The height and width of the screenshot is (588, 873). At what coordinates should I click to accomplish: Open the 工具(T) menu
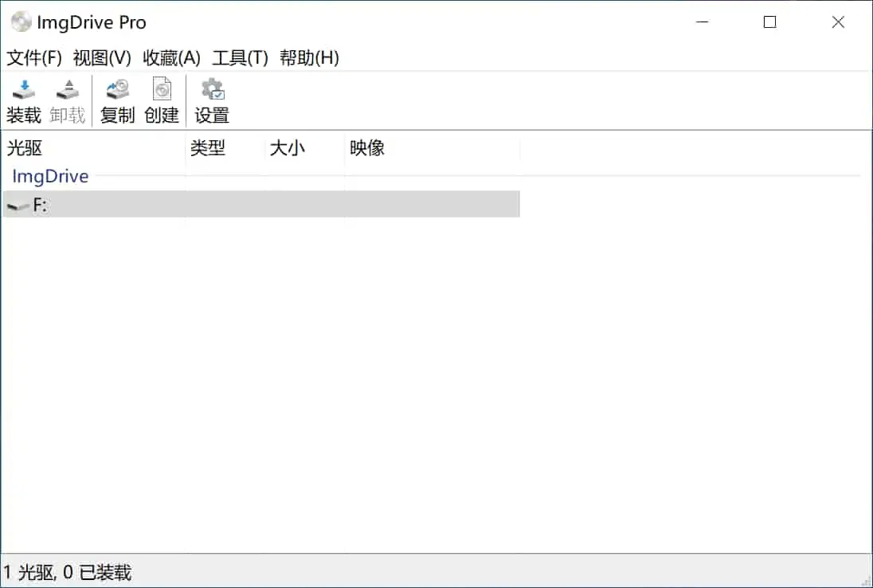coord(240,57)
